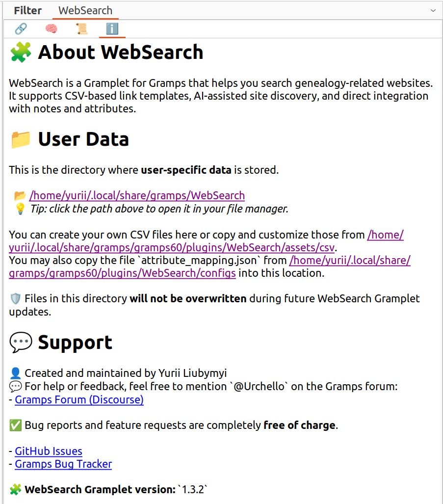
Task: Click puzzle piece icon beside About WebSearch
Action: (21, 52)
